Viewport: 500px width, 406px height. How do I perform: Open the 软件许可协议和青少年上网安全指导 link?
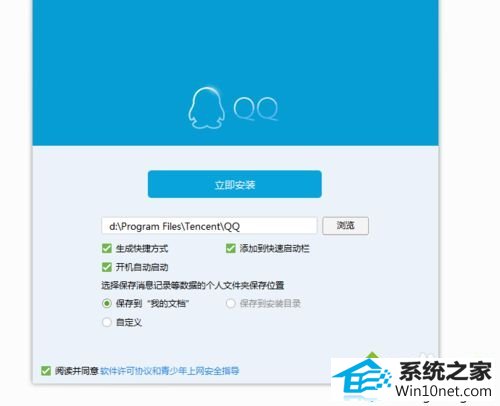point(170,371)
